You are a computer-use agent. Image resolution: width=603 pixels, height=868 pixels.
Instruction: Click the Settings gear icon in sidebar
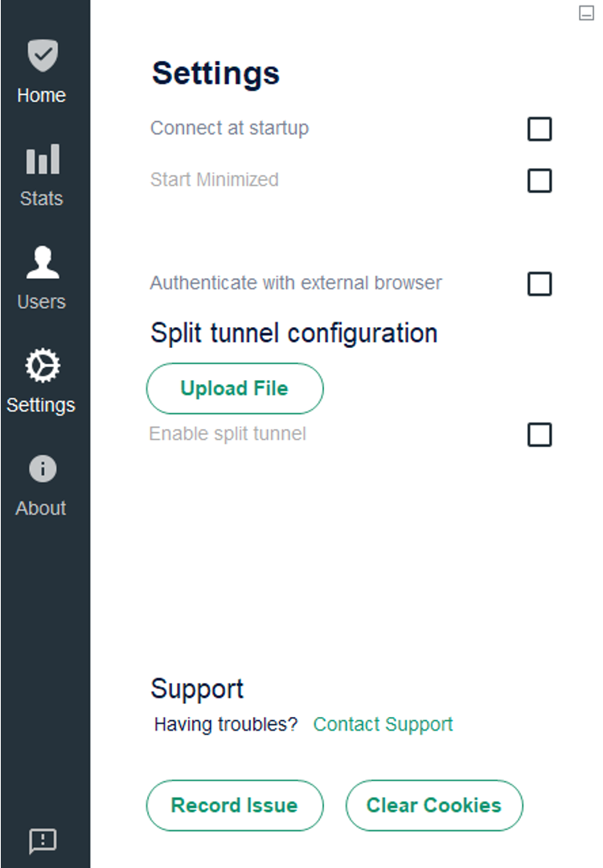(x=42, y=366)
